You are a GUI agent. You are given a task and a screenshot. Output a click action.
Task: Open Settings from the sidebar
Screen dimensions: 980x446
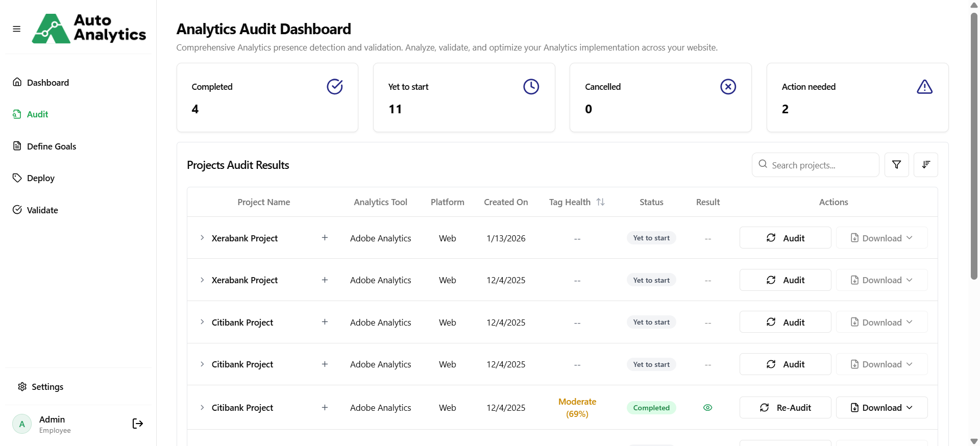(47, 387)
